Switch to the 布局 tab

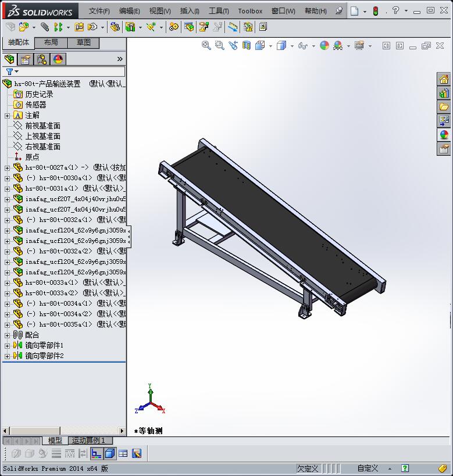[51, 42]
